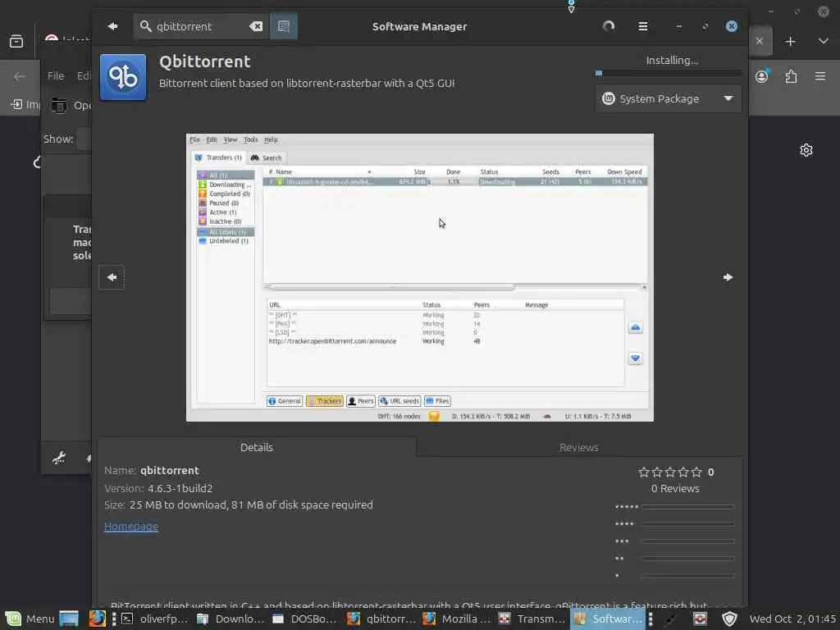The width and height of the screenshot is (840, 630).
Task: Open the Firefox application menu icon
Action: 820,76
